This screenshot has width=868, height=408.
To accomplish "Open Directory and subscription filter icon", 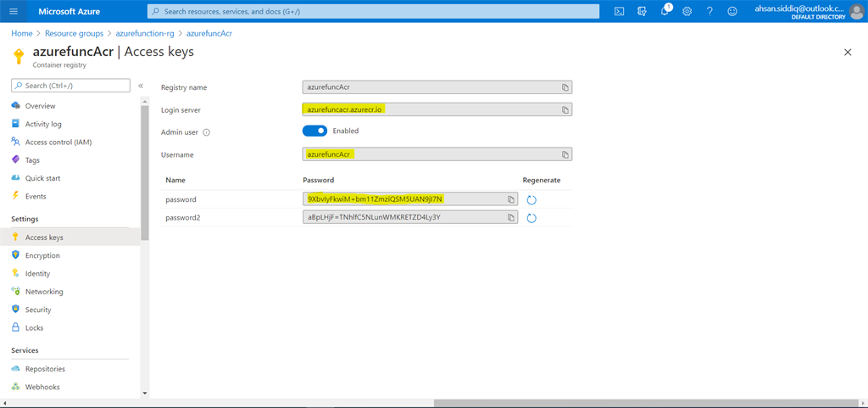I will pos(643,11).
